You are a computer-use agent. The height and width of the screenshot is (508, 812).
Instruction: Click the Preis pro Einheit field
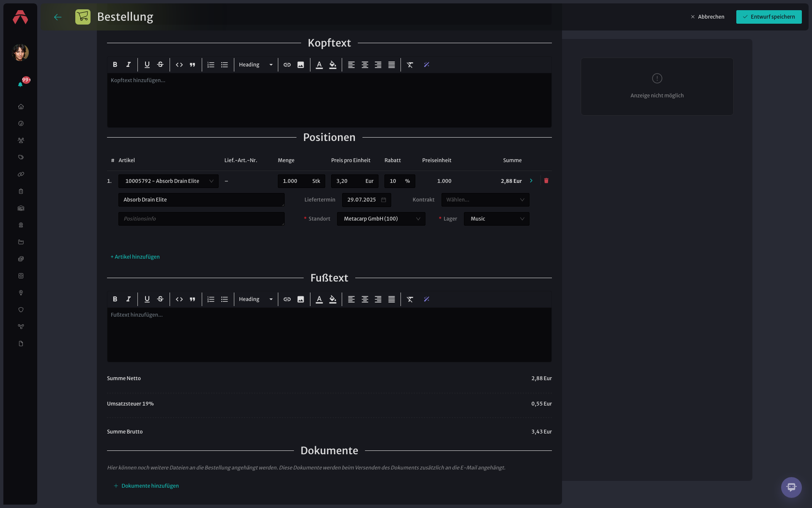(354, 181)
